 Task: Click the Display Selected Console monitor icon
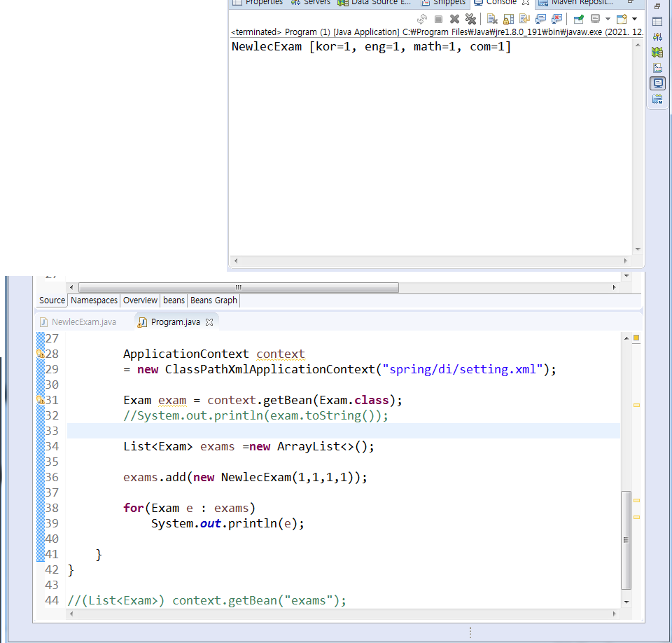tap(595, 19)
